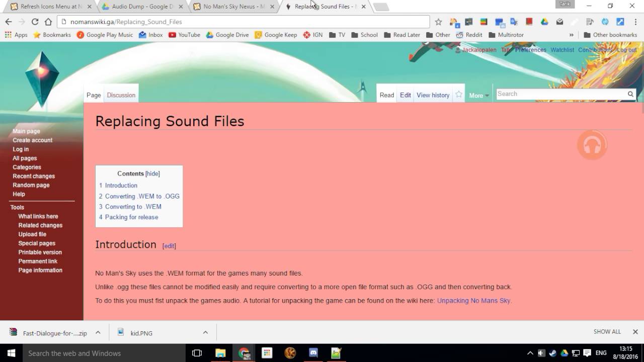Expand options for kid.PNG download
Viewport: 644px width, 362px height.
pyautogui.click(x=205, y=332)
